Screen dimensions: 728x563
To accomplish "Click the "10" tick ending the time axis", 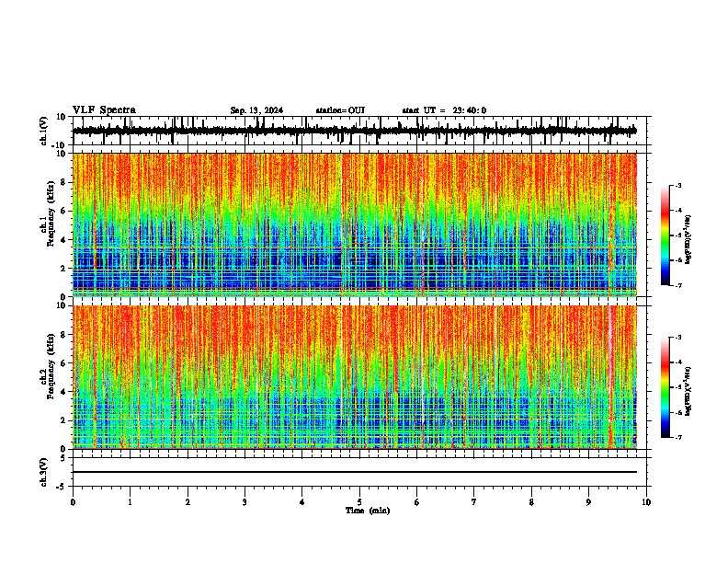I will coord(646,502).
